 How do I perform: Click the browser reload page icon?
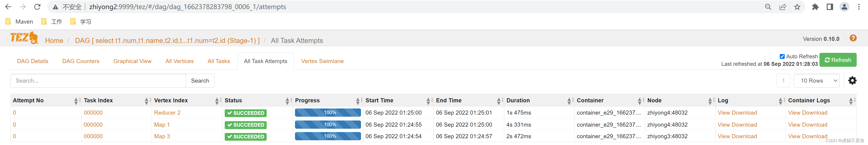click(x=37, y=7)
